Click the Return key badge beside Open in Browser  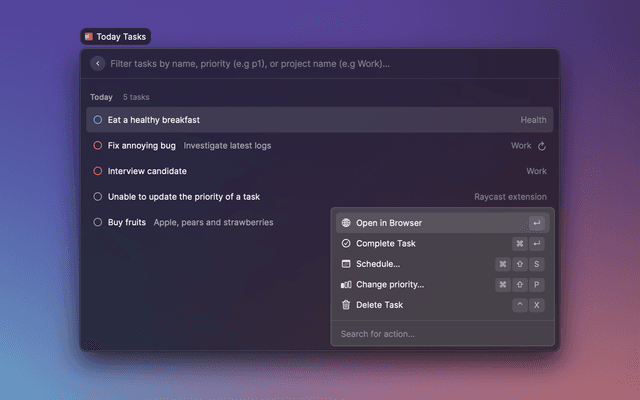tap(537, 223)
